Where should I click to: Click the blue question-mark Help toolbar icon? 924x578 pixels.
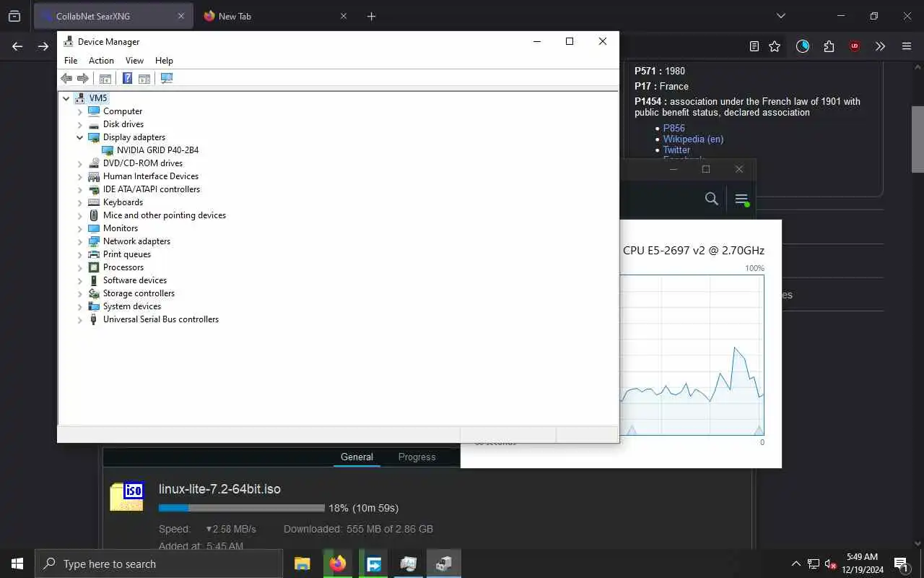[x=127, y=78]
